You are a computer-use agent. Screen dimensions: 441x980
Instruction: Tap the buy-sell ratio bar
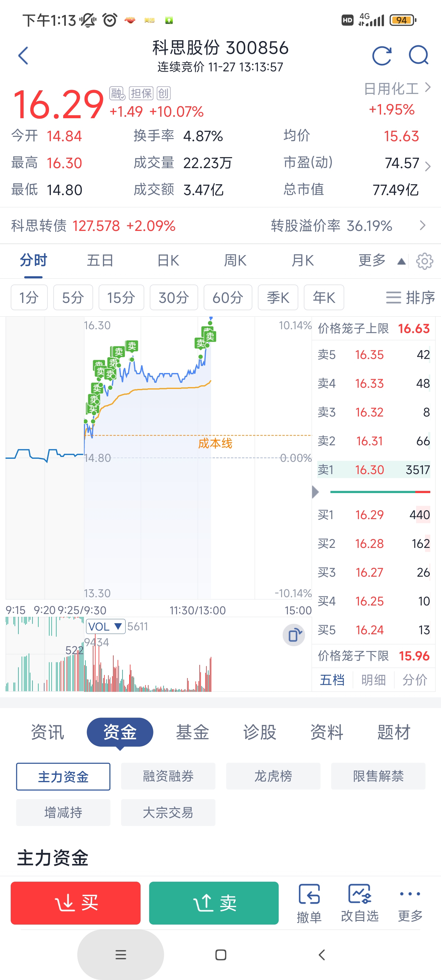pyautogui.click(x=380, y=492)
